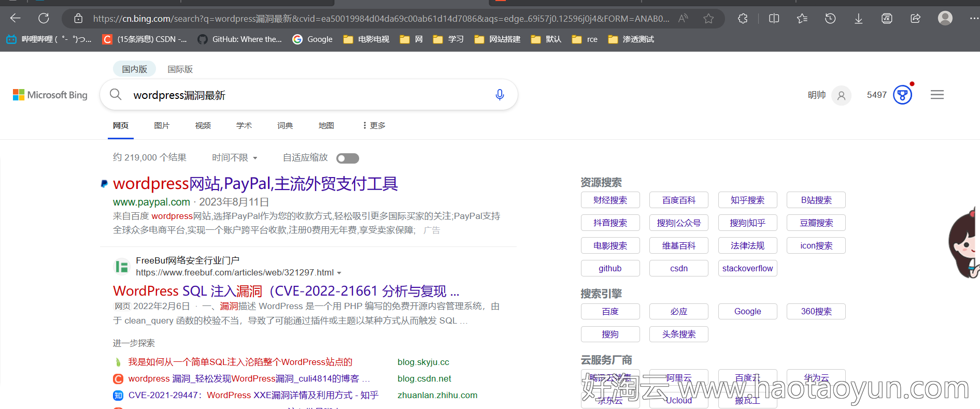Expand freebuf URL dropdown arrow

339,273
